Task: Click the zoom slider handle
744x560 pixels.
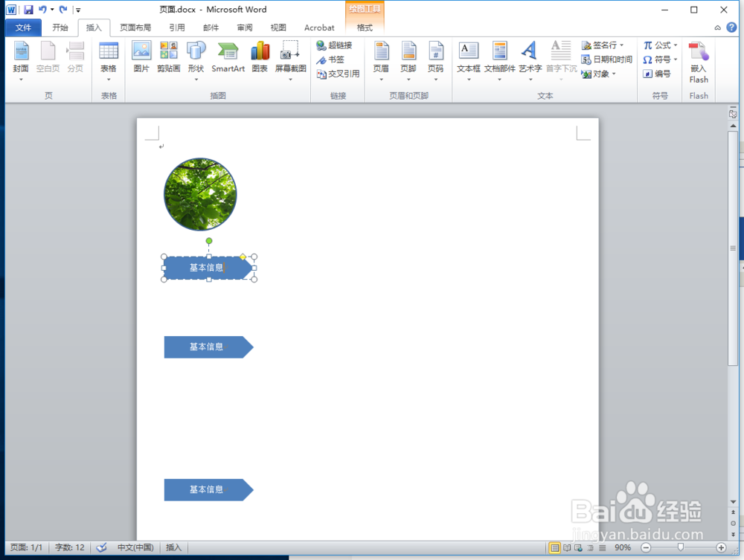Action: (x=681, y=547)
